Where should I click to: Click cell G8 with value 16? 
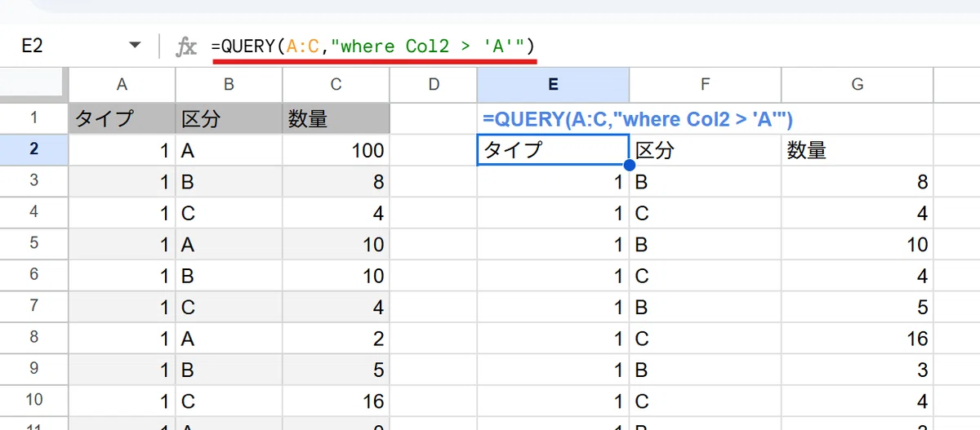(x=857, y=337)
